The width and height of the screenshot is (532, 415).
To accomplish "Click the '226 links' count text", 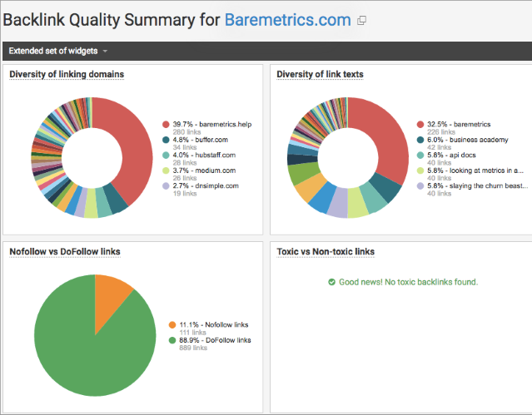I will pos(441,132).
